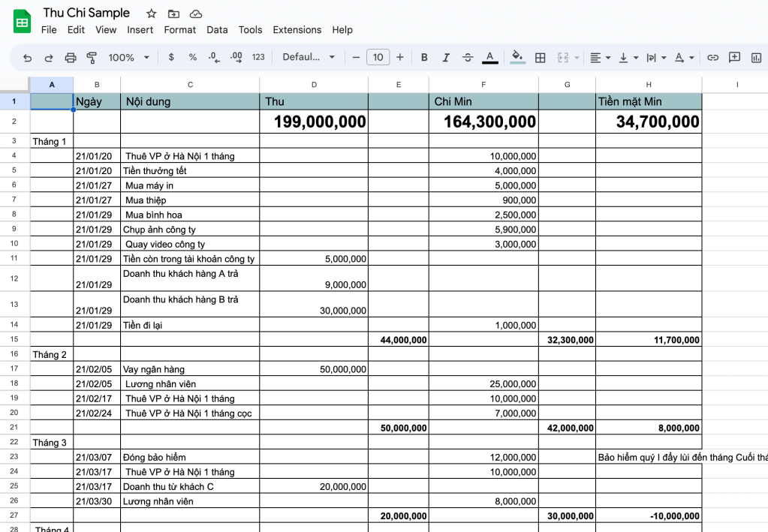768x532 pixels.
Task: Click the Borders icon
Action: pyautogui.click(x=540, y=57)
